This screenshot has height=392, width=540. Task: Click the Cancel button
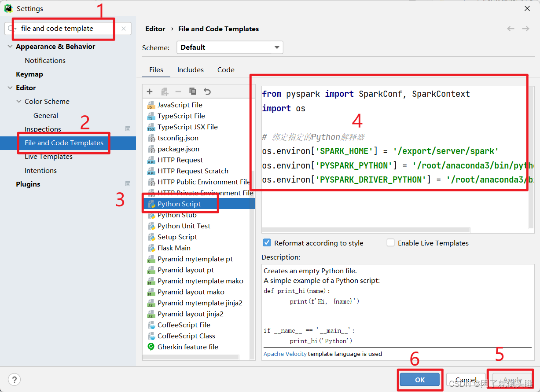click(x=466, y=380)
